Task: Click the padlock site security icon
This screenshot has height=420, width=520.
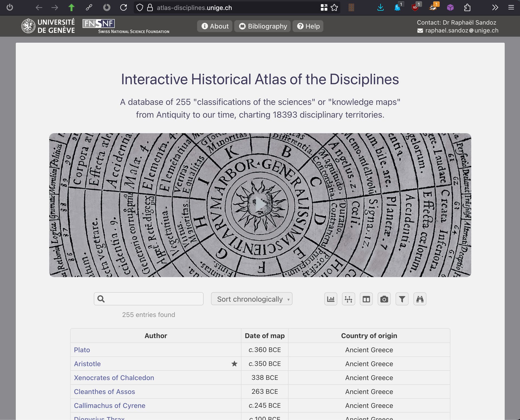Action: click(150, 8)
